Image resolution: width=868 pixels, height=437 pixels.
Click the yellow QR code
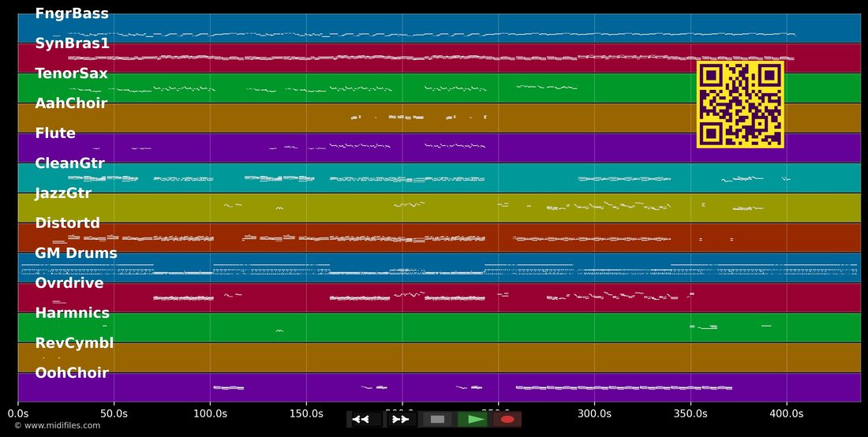click(x=740, y=105)
